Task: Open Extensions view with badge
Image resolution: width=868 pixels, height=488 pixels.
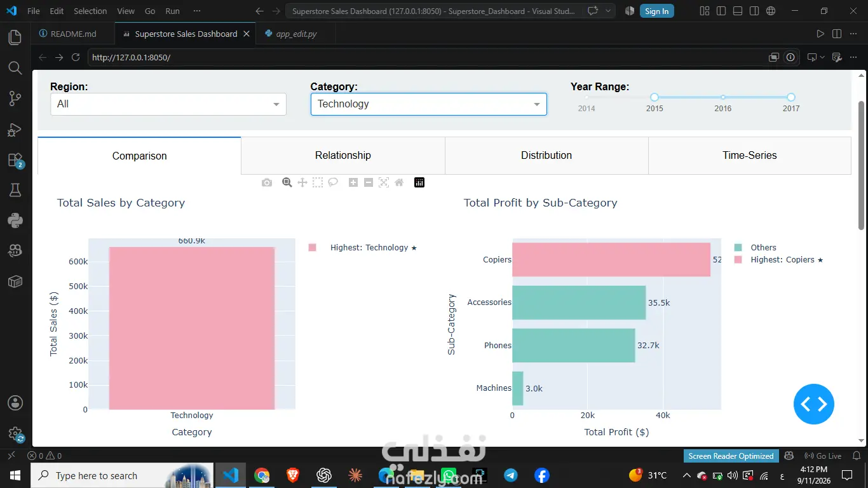Action: pos(15,160)
